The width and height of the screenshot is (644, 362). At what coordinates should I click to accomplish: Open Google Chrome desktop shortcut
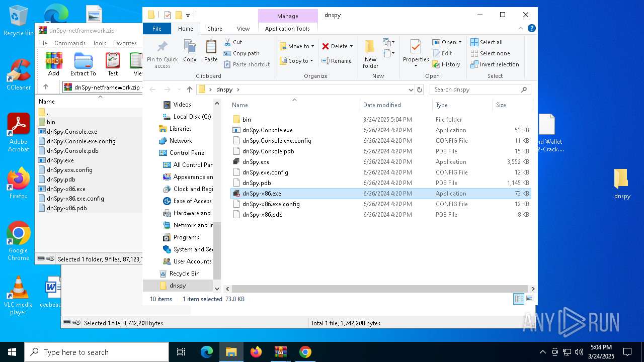coord(18,241)
